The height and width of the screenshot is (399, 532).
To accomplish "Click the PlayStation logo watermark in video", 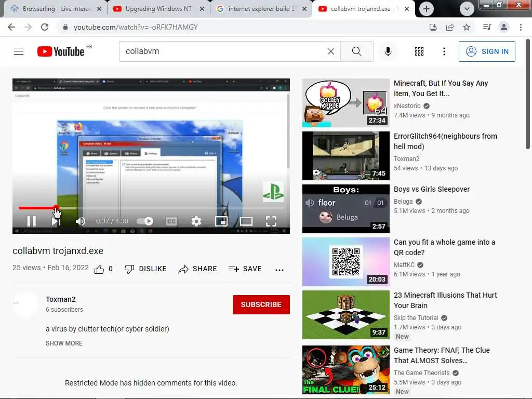I will click(273, 192).
